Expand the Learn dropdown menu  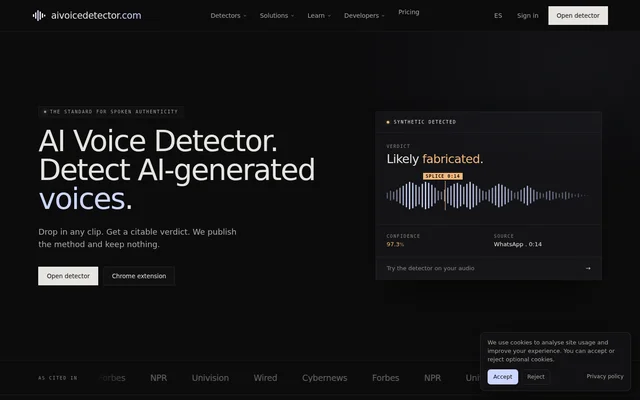click(x=319, y=16)
